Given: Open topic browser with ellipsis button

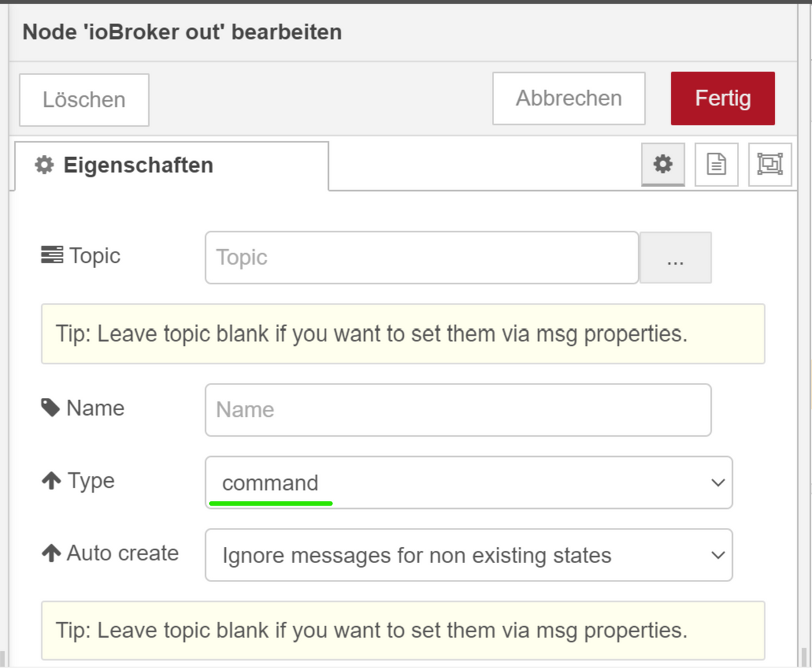Looking at the screenshot, I should coord(675,258).
